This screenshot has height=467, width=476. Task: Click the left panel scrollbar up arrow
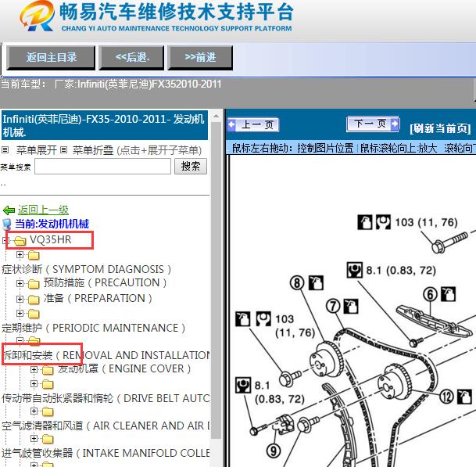click(216, 116)
